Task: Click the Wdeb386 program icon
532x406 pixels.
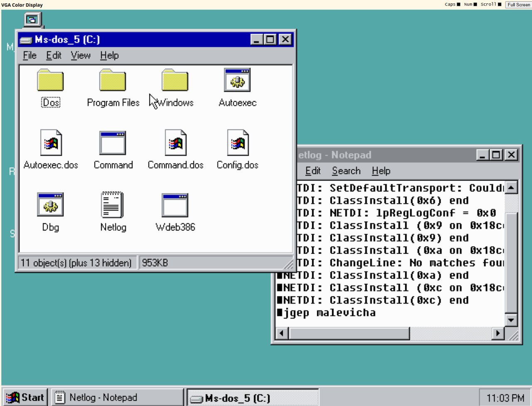Action: tap(175, 204)
